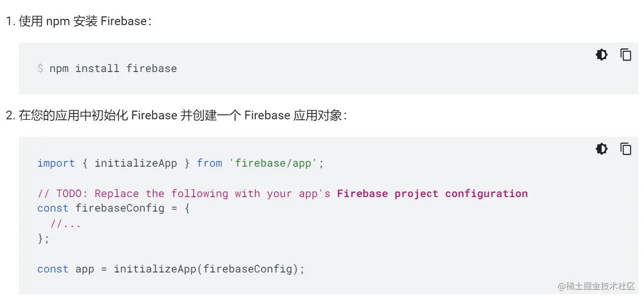The image size is (644, 300).
Task: Click the 'firebase/app' string literal
Action: click(274, 163)
